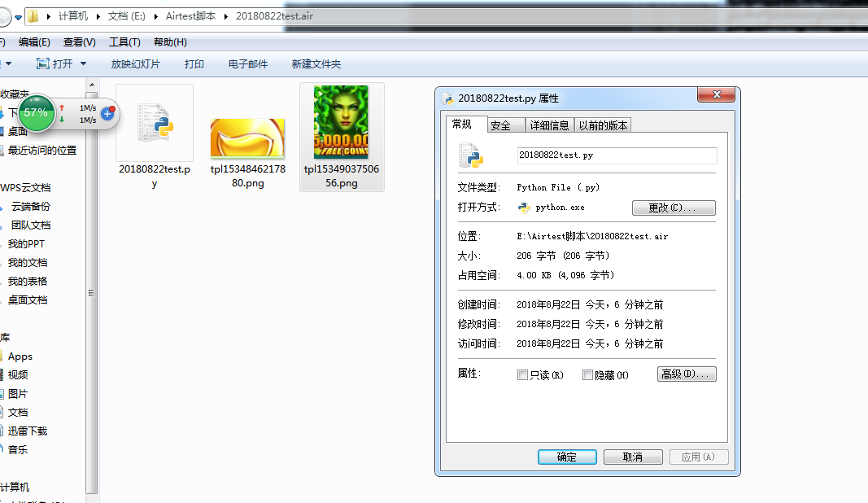Open the 打开 button dropdown arrow
868x503 pixels.
point(81,63)
